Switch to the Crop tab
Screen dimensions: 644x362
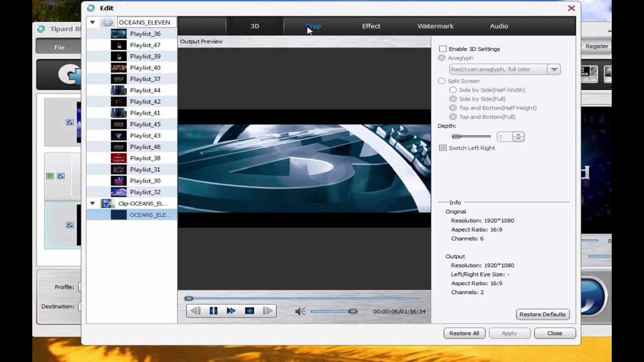pos(313,26)
